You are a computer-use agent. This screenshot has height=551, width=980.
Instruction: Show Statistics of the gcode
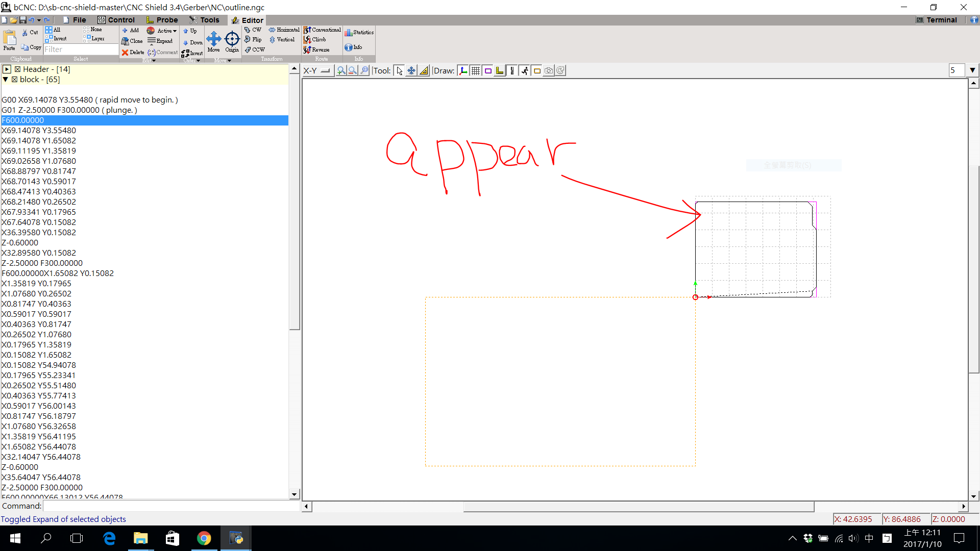click(359, 33)
